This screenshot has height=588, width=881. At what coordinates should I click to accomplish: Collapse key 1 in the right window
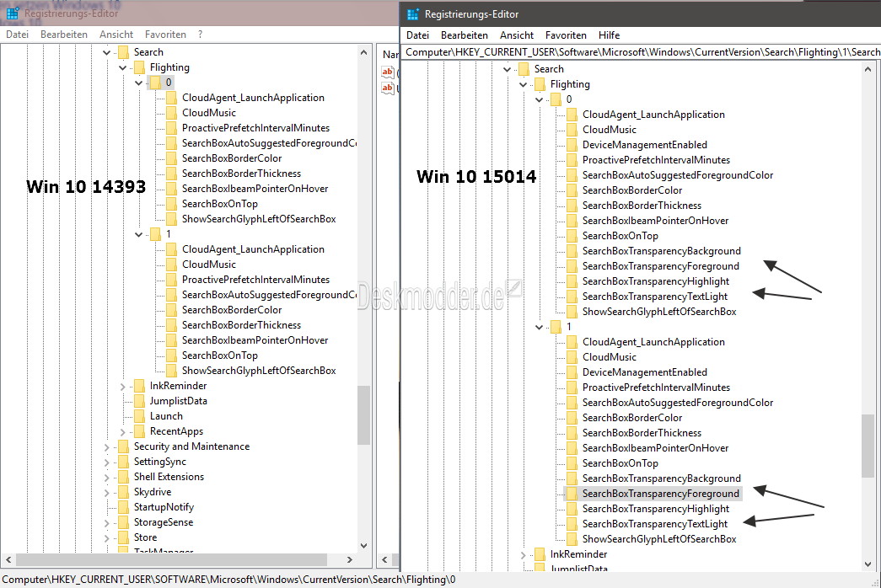[540, 327]
